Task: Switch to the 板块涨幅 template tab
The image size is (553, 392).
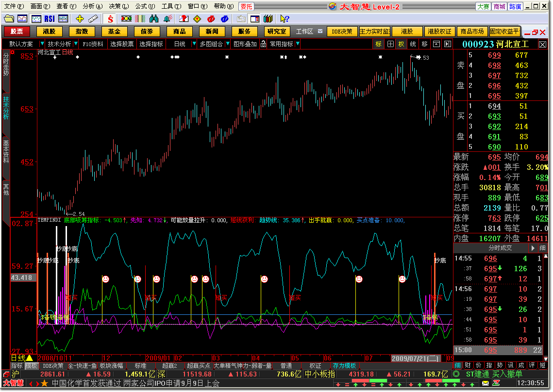Action: (112, 366)
